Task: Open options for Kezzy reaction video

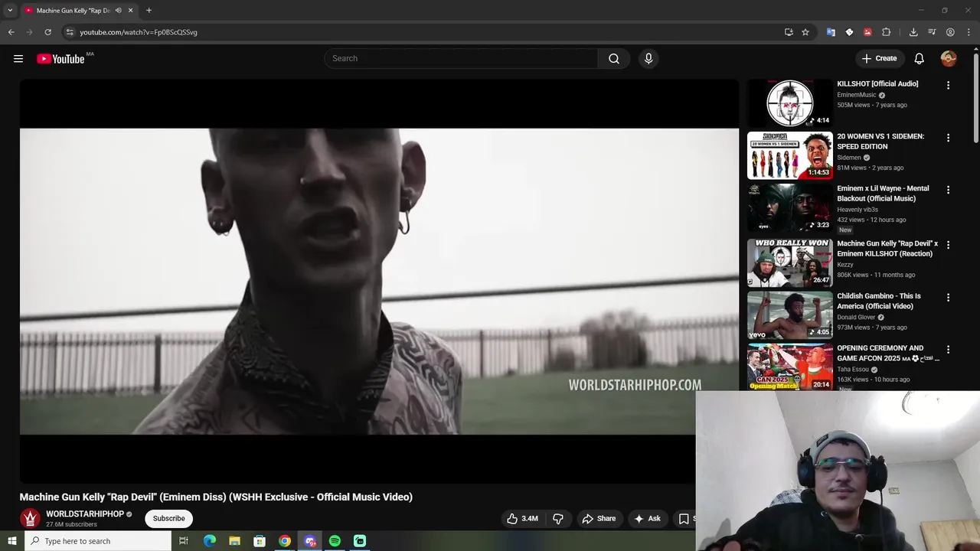Action: pyautogui.click(x=948, y=245)
